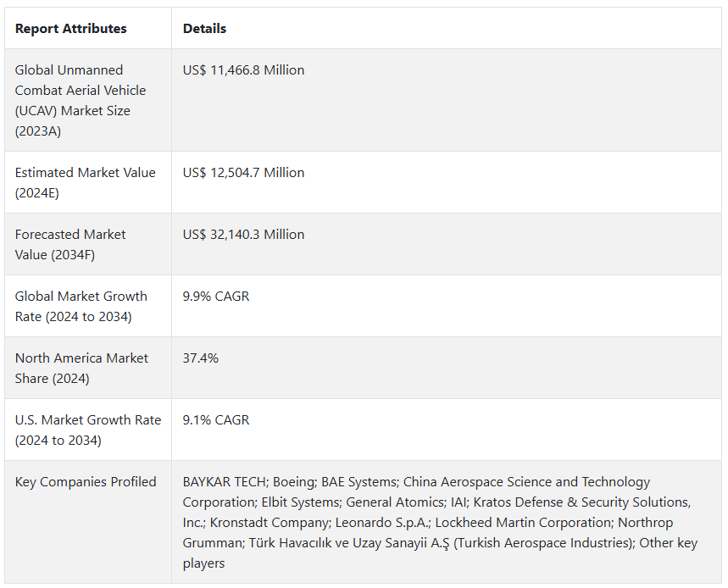The height and width of the screenshot is (588, 728).
Task: Click the US$ 11,466.8 Million value
Action: pyautogui.click(x=243, y=70)
